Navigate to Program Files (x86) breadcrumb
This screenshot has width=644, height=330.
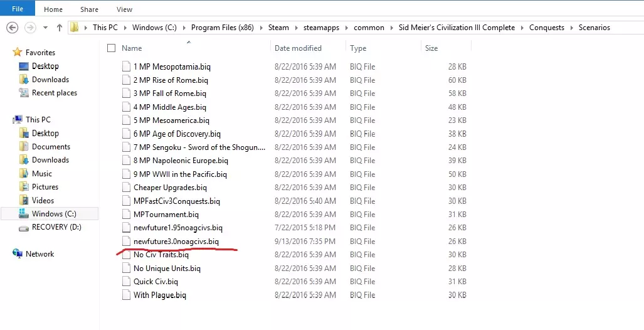coord(222,28)
